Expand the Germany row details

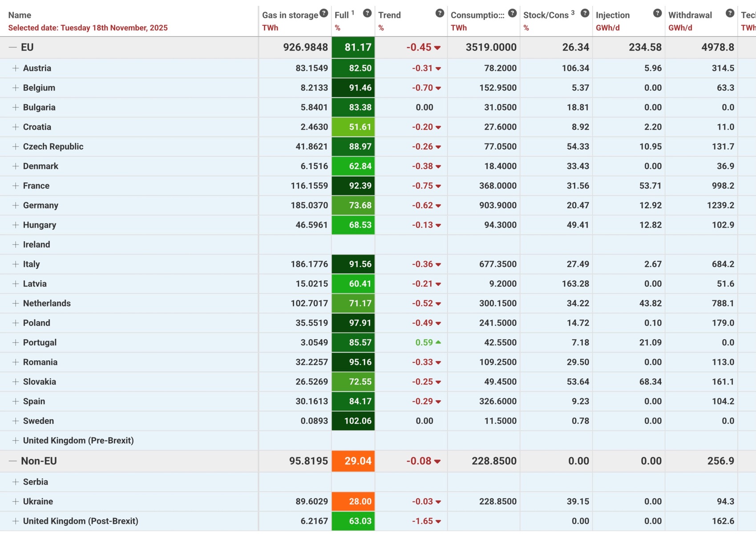(16, 205)
